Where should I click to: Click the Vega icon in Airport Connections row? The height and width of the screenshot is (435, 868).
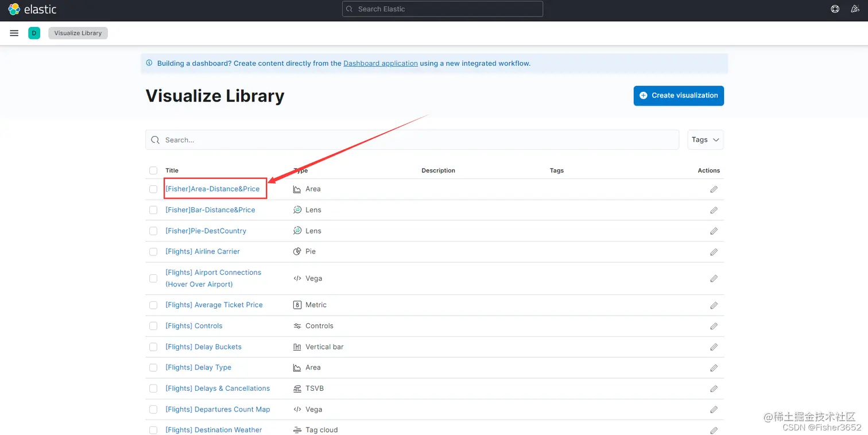click(x=297, y=278)
